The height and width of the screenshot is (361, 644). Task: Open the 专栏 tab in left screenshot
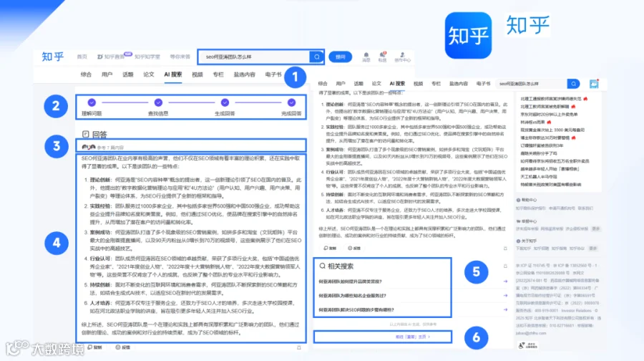point(218,74)
